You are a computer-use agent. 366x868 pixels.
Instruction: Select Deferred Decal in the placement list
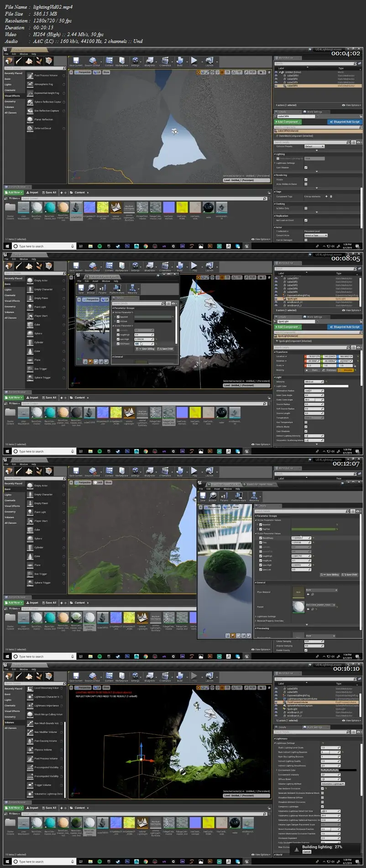(46, 128)
